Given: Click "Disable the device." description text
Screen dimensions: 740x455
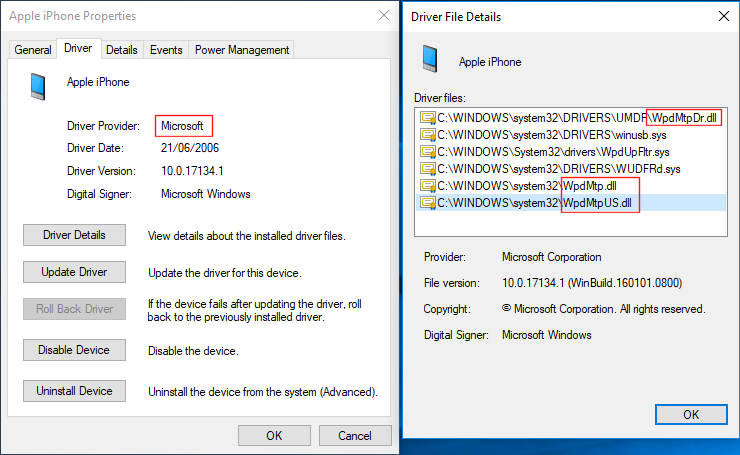Looking at the screenshot, I should click(193, 351).
